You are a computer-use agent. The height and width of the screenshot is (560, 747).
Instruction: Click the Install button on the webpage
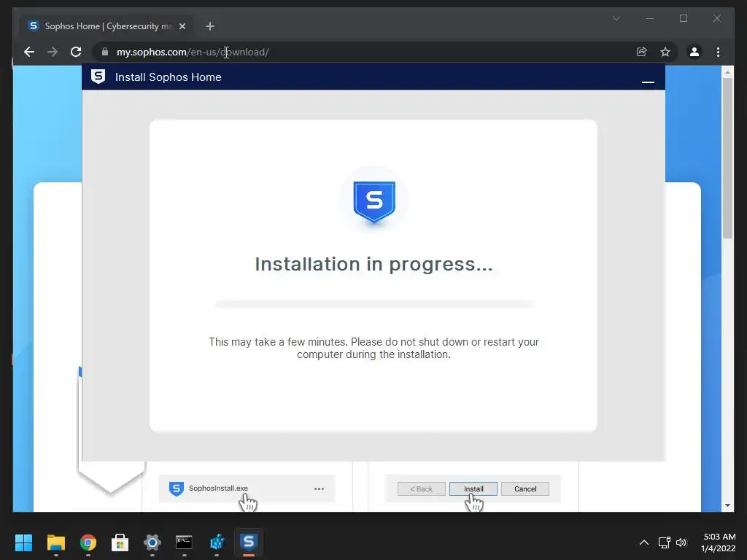click(473, 489)
